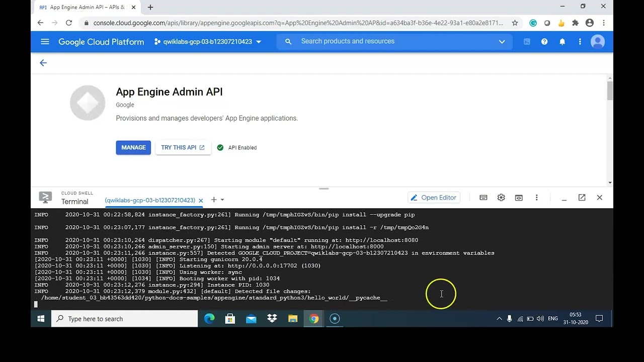Click the API Enabled status text
644x362 pixels.
[243, 147]
